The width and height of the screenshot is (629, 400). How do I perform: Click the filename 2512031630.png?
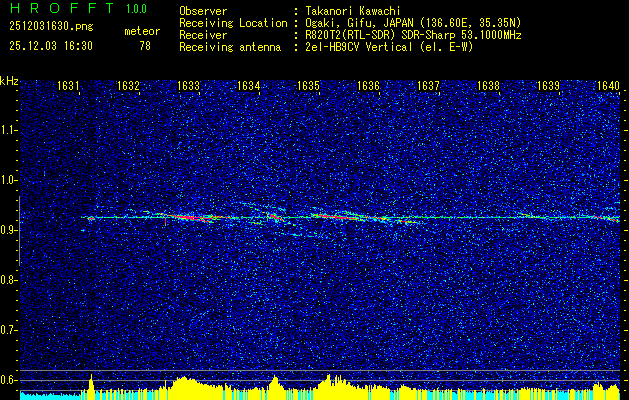[x=51, y=27]
